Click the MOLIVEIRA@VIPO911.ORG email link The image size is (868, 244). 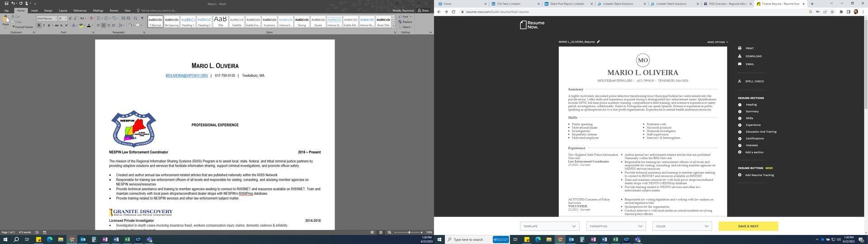[x=187, y=75]
